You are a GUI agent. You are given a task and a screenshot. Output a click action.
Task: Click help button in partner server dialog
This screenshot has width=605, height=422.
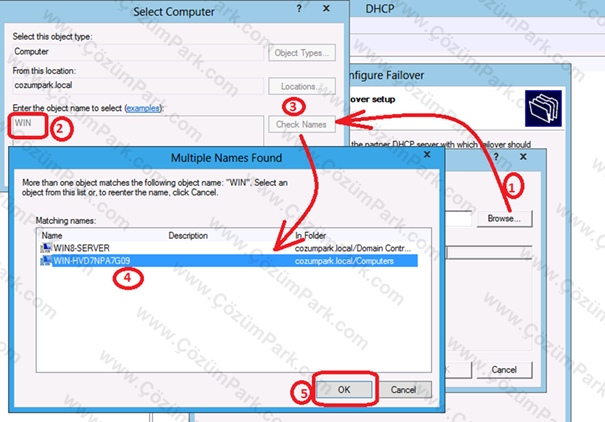point(496,157)
